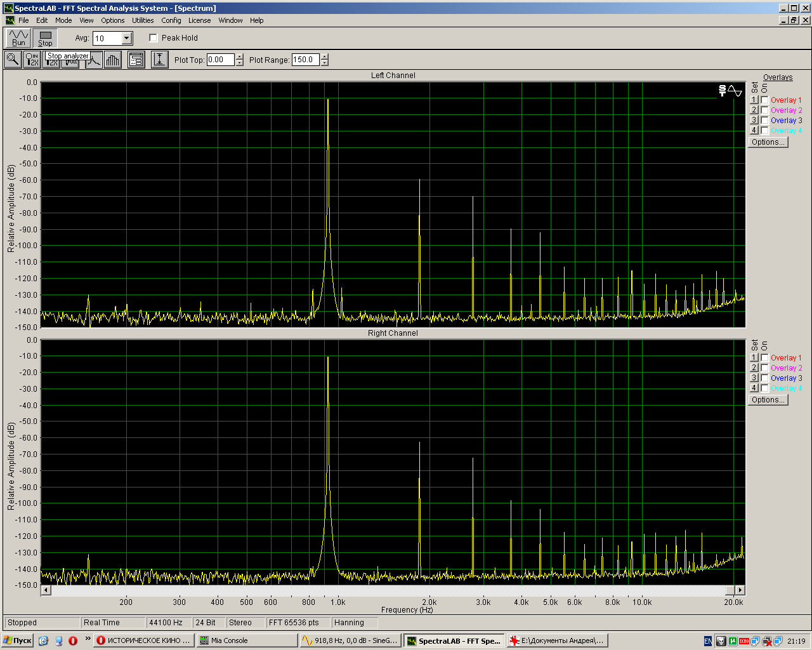This screenshot has height=650, width=812.
Task: Click 'Real Time' status bar entry
Action: click(x=112, y=623)
